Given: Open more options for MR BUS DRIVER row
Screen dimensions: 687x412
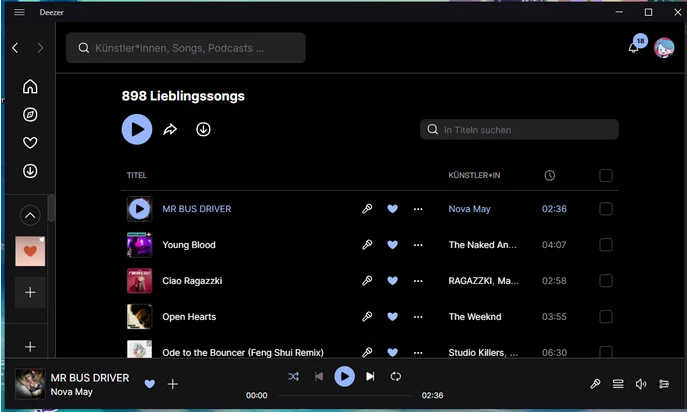Looking at the screenshot, I should point(418,209).
